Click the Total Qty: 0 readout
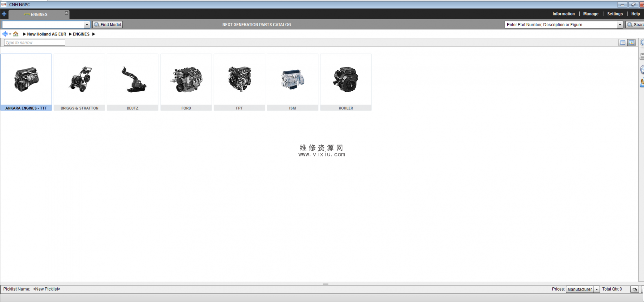The height and width of the screenshot is (302, 644). click(612, 289)
